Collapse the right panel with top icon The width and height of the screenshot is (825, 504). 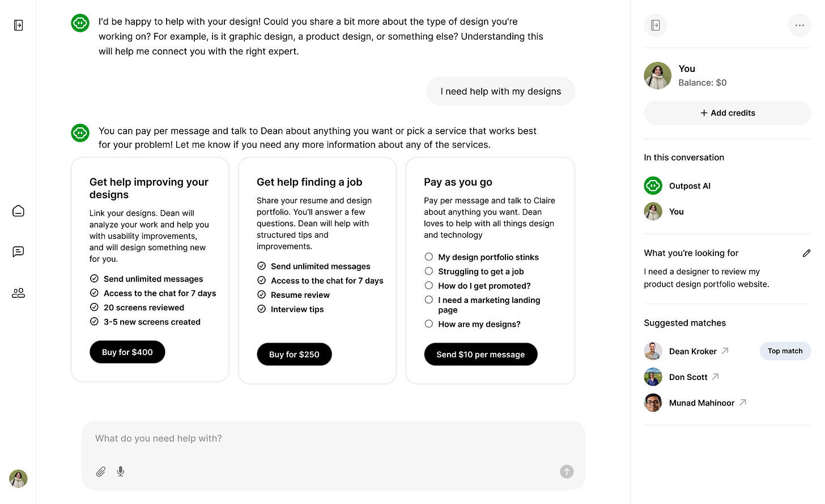656,25
